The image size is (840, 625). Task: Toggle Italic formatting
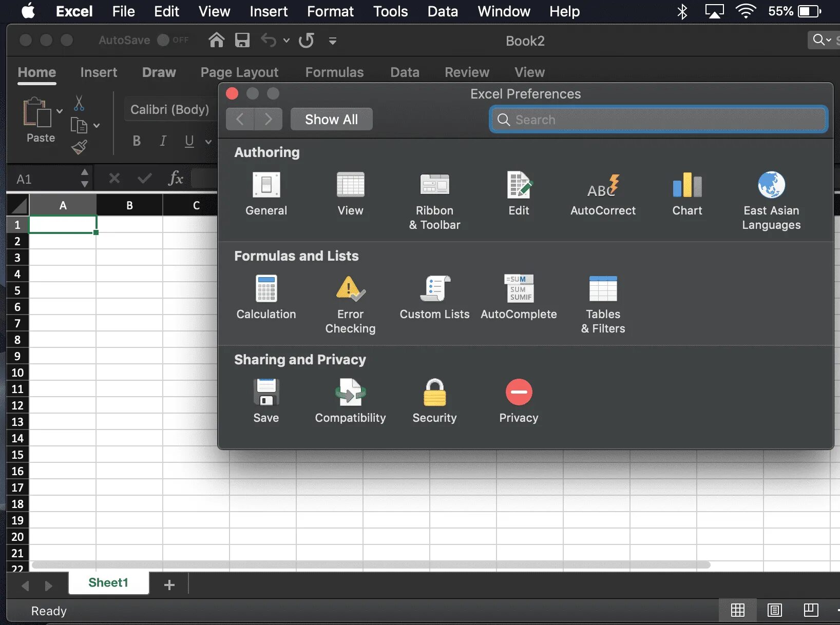point(163,141)
